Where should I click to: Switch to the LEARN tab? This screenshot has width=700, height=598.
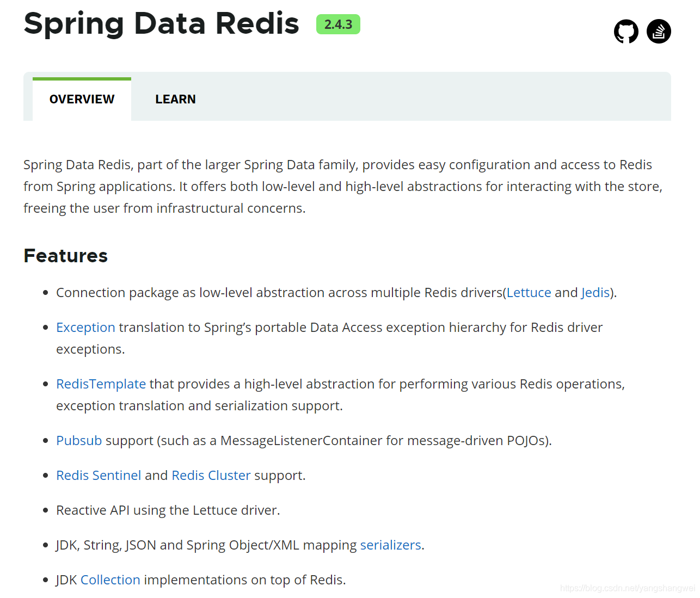175,99
